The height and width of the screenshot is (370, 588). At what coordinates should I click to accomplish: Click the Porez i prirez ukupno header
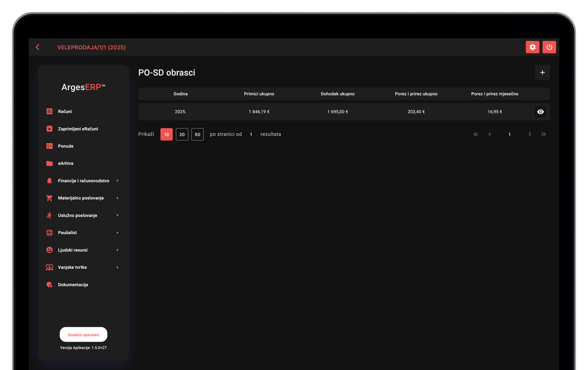click(416, 94)
